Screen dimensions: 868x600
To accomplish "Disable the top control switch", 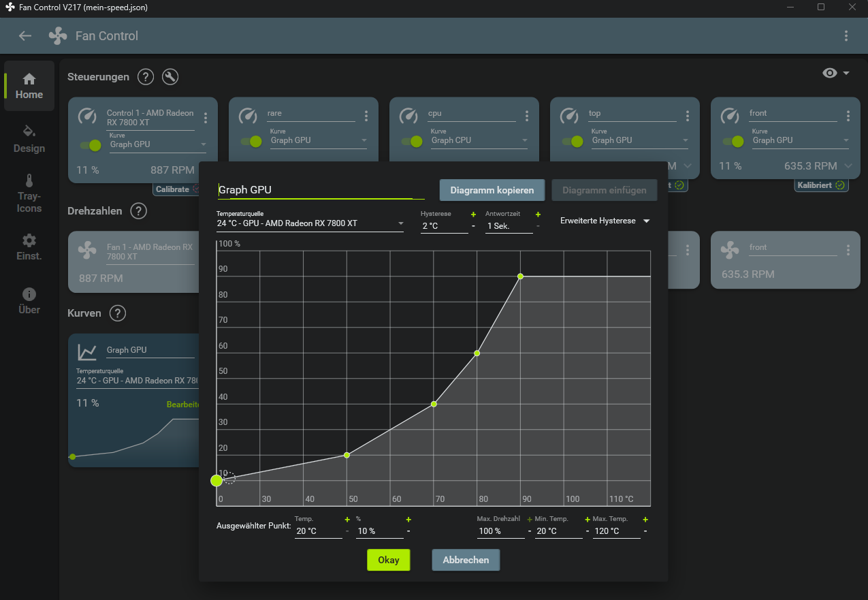I will click(x=573, y=141).
